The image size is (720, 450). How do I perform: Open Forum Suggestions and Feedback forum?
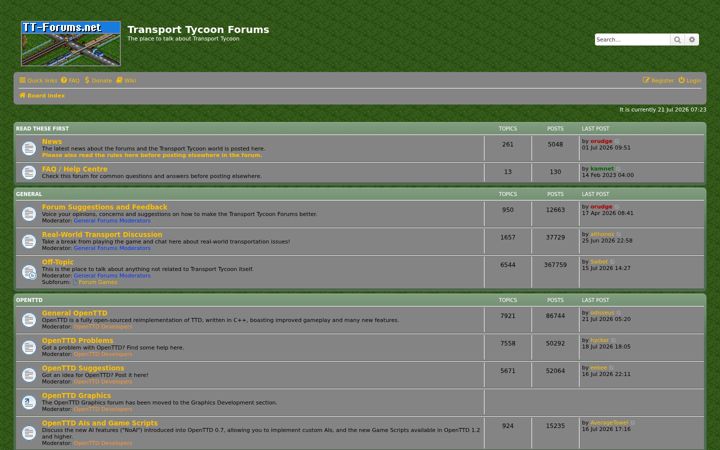coord(105,207)
